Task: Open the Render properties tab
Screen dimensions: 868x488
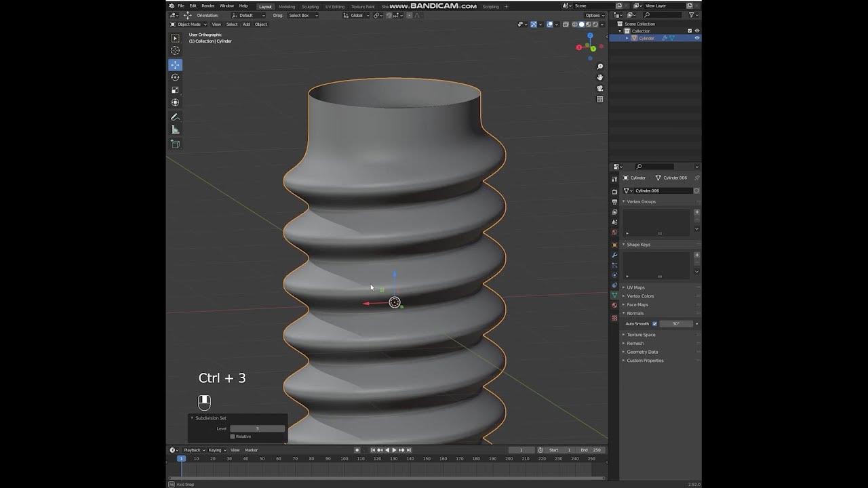Action: point(614,192)
